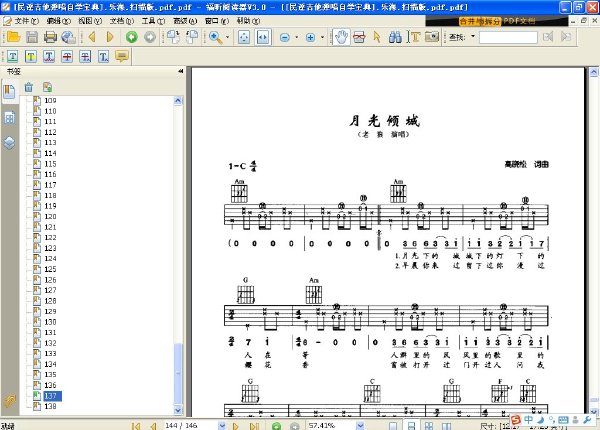Screen dimensions: 600x430
Task: Switch to single page layout in status bar
Action: 393,426
